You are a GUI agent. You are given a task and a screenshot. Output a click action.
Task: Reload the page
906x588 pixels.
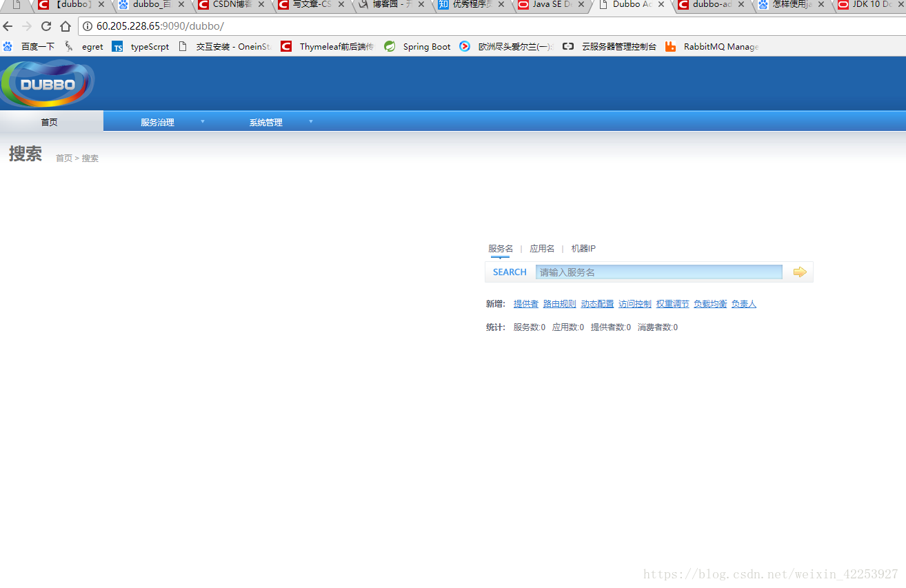pyautogui.click(x=46, y=27)
